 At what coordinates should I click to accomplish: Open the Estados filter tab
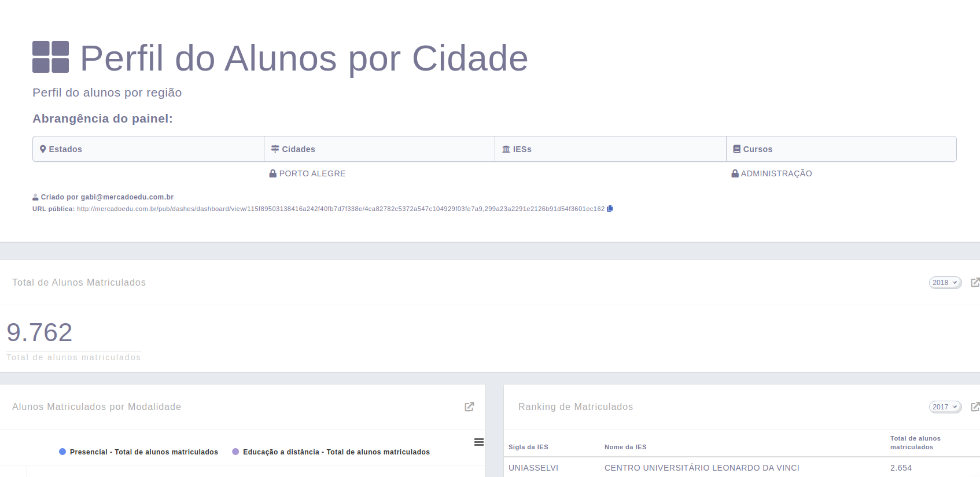pyautogui.click(x=148, y=149)
